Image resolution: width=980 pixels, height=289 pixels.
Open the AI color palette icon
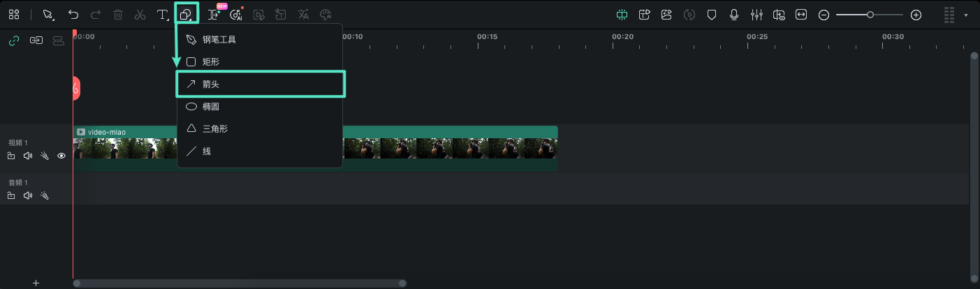[x=326, y=14]
